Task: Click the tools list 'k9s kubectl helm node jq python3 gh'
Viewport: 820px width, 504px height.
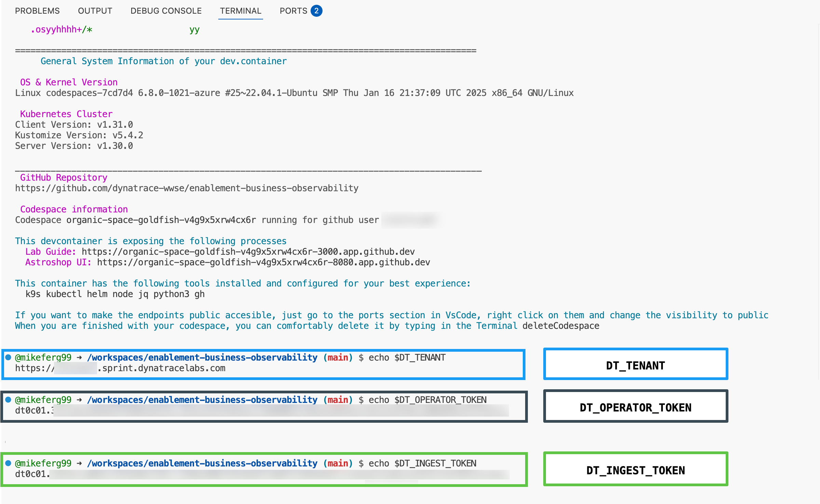Action: pyautogui.click(x=115, y=294)
